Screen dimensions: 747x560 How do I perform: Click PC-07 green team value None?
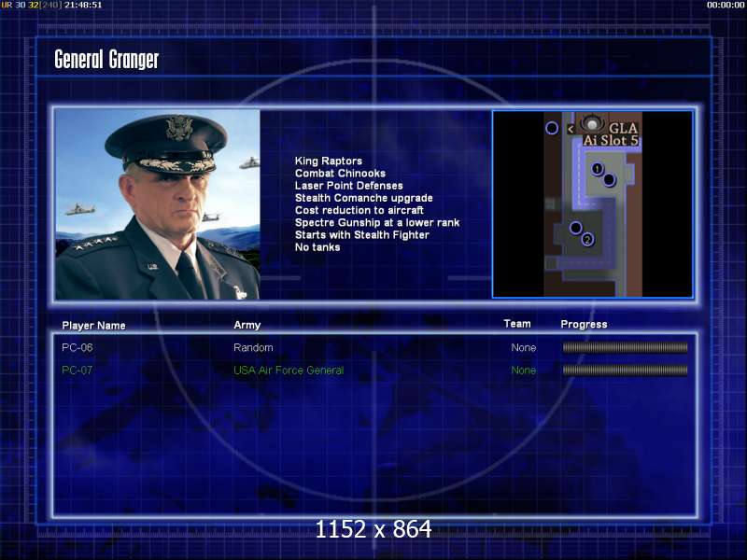(524, 370)
